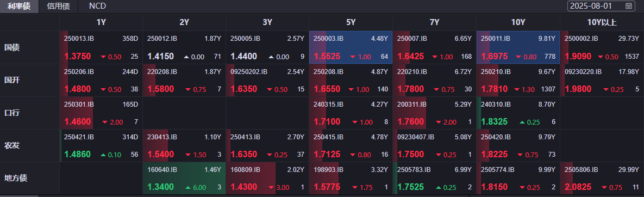Viewport: 644px width, 197px height.
Task: Click the down arrow in 250210.IB cell
Action: coord(518,89)
